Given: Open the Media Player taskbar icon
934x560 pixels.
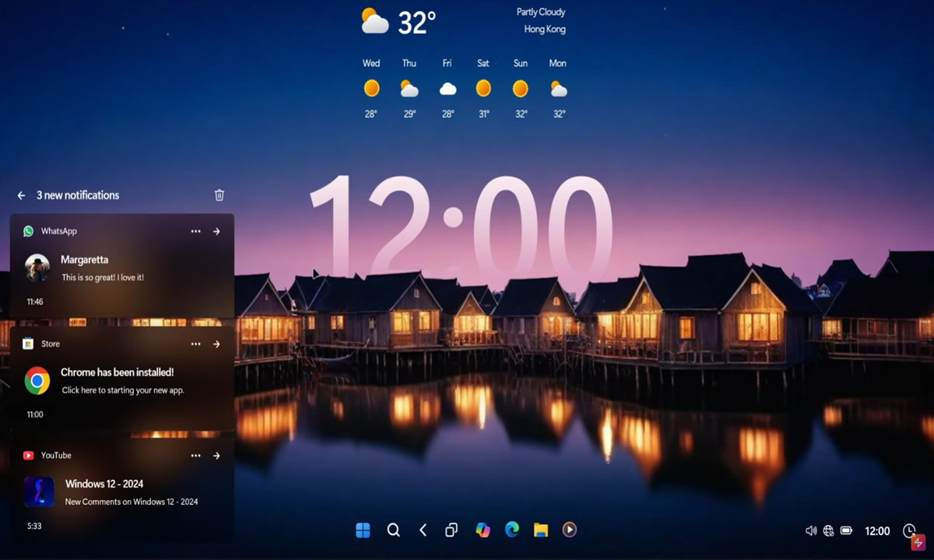Looking at the screenshot, I should point(569,530).
